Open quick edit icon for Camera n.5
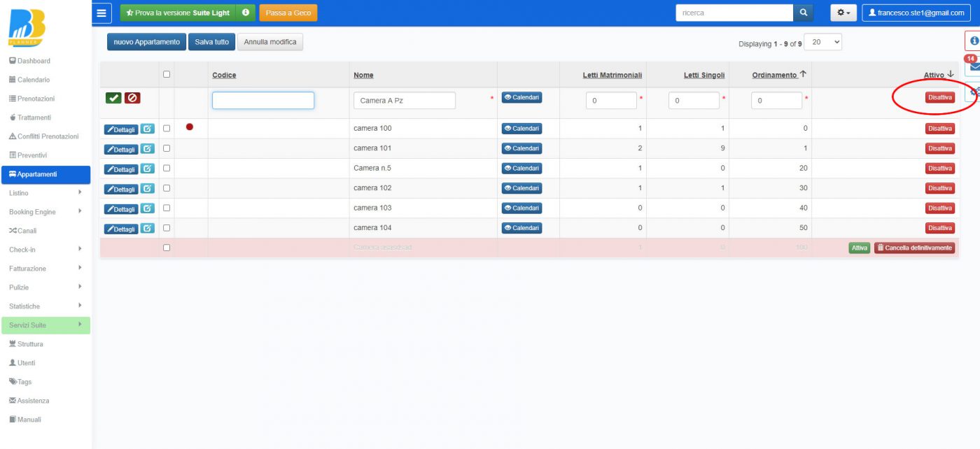The height and width of the screenshot is (449, 980). pos(147,169)
